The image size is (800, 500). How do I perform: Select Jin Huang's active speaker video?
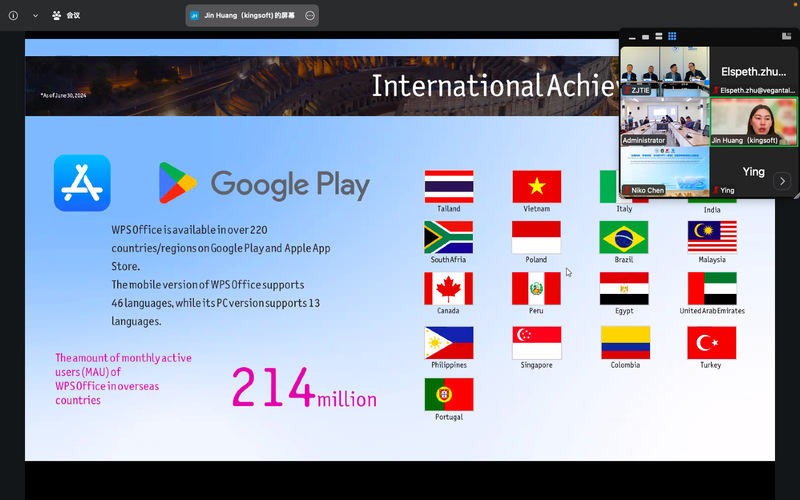(753, 121)
